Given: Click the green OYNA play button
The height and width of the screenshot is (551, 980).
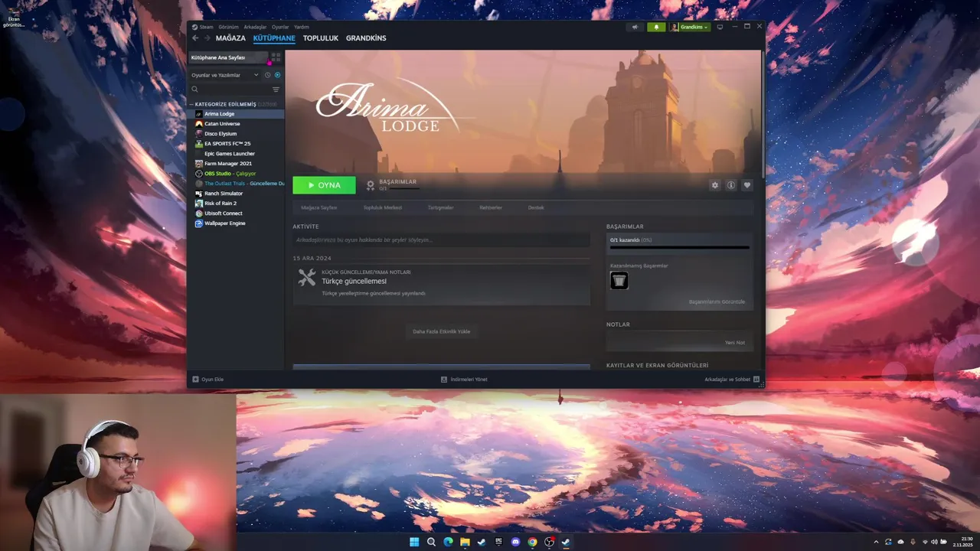Looking at the screenshot, I should pos(324,185).
